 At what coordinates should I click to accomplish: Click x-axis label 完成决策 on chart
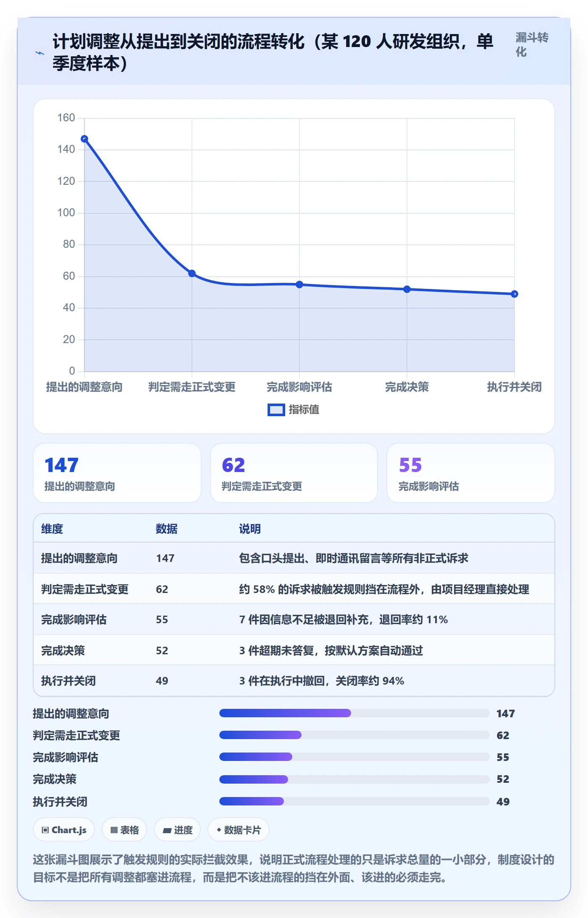coord(407,387)
